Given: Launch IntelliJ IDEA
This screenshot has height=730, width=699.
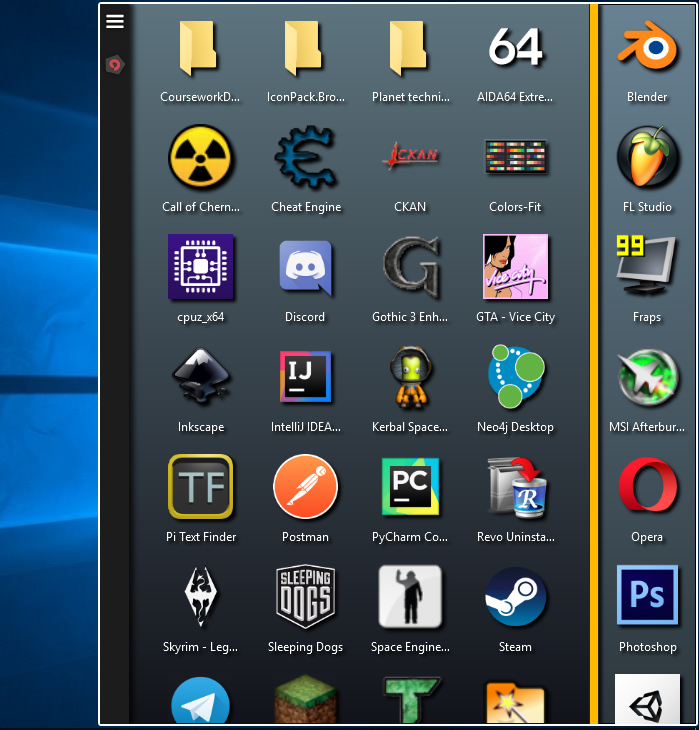Looking at the screenshot, I should coord(305,377).
